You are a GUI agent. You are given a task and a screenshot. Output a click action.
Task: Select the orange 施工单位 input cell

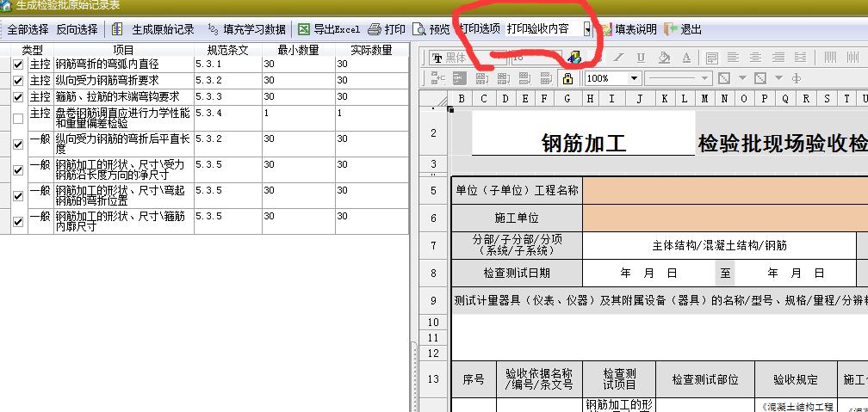(725, 218)
